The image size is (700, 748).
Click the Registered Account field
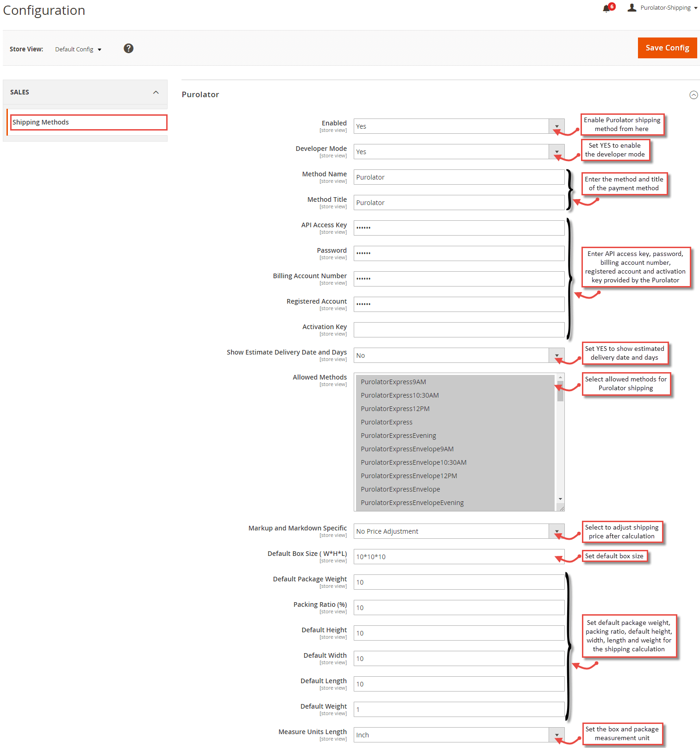(459, 305)
